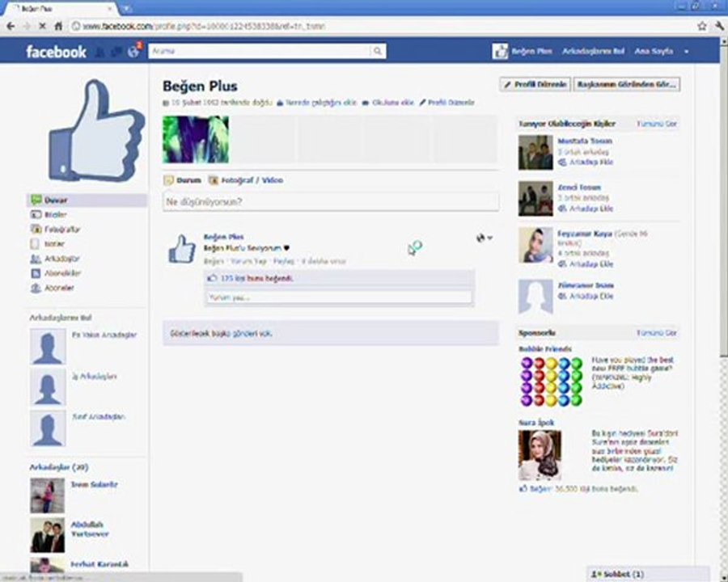Click the large thumbs-up profile picture
The width and height of the screenshot is (728, 582).
coord(96,131)
